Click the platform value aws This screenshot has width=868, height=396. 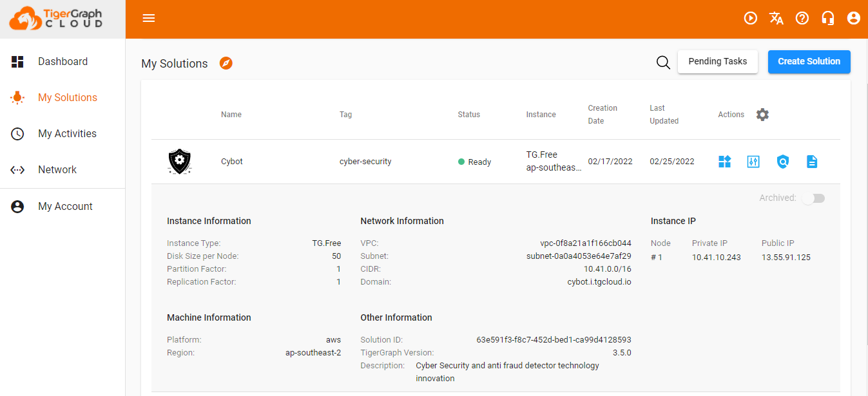[333, 340]
